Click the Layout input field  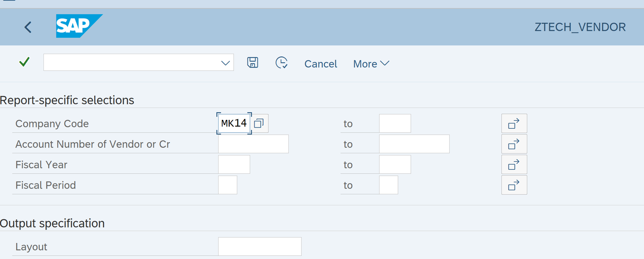point(260,247)
